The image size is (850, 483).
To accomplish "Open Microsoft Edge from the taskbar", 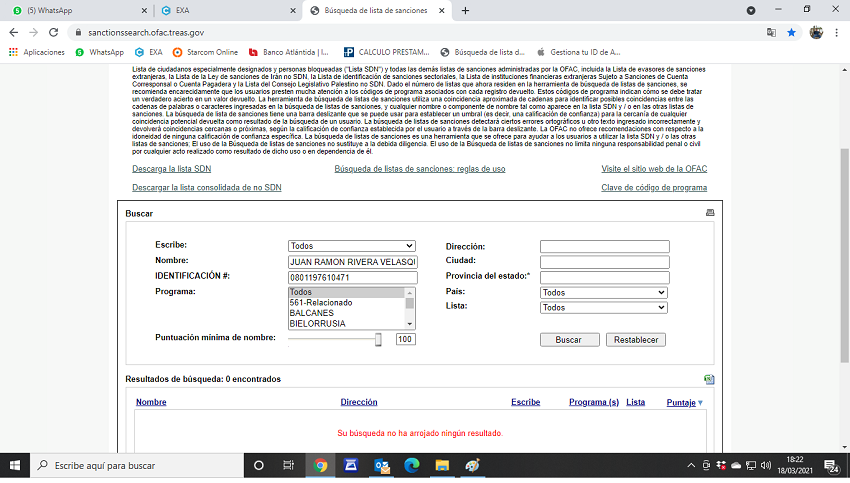I will [411, 465].
